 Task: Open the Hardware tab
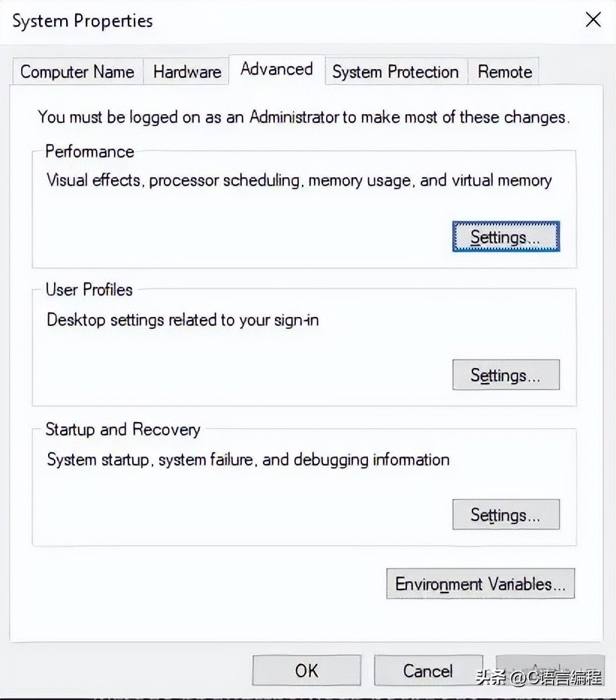point(186,71)
